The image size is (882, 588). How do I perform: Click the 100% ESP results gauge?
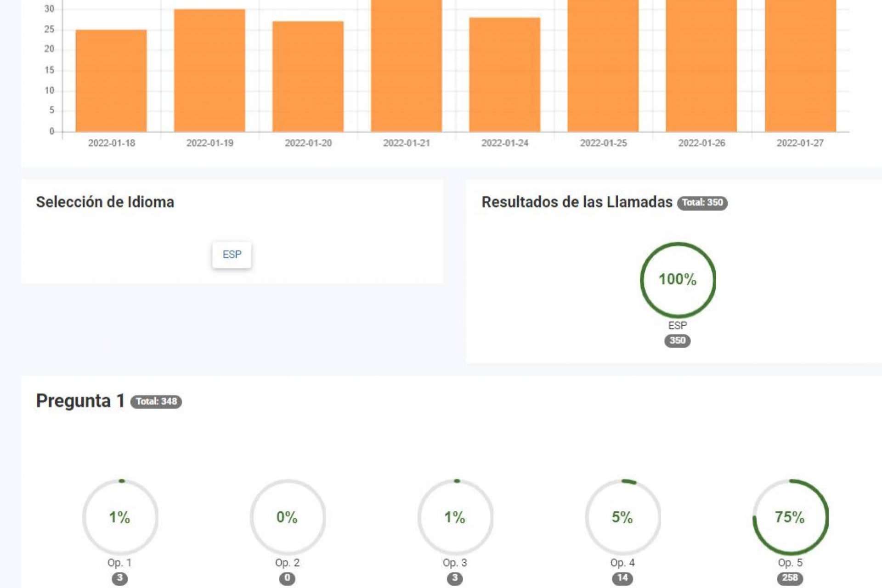[x=678, y=279]
